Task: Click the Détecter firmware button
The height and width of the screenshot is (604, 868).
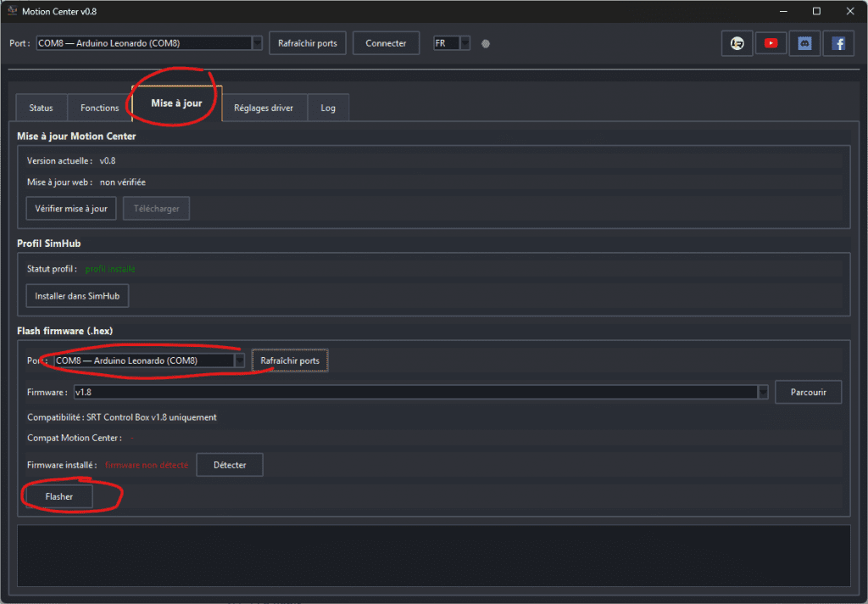Action: [x=229, y=465]
